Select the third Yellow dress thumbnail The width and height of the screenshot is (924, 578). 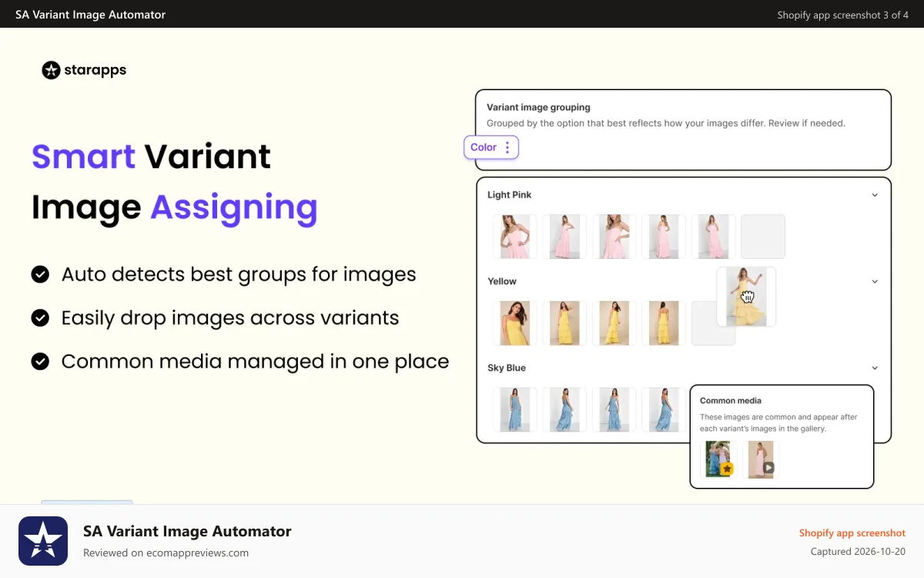click(x=614, y=323)
